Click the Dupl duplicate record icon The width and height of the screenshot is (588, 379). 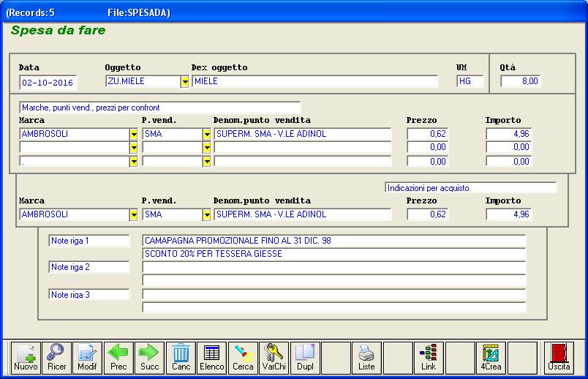(x=305, y=358)
